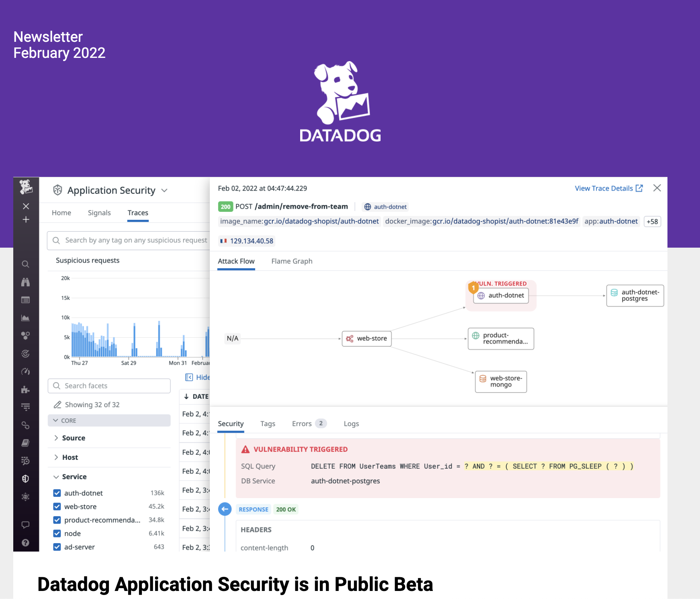
Task: Open the Tags tab
Action: [268, 423]
